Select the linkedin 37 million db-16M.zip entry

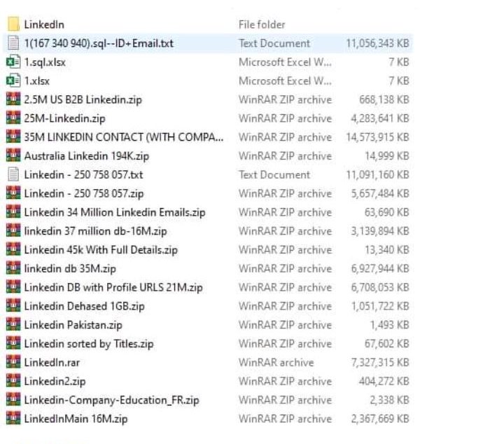[x=95, y=231]
